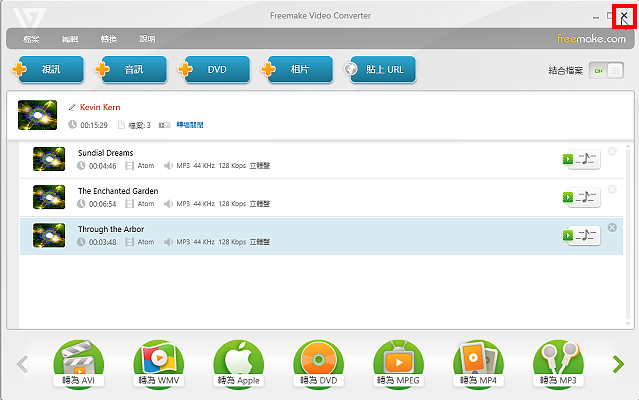The image size is (639, 400).
Task: Click the Sundial Dreams duration 00:04:46
Action: click(x=103, y=166)
